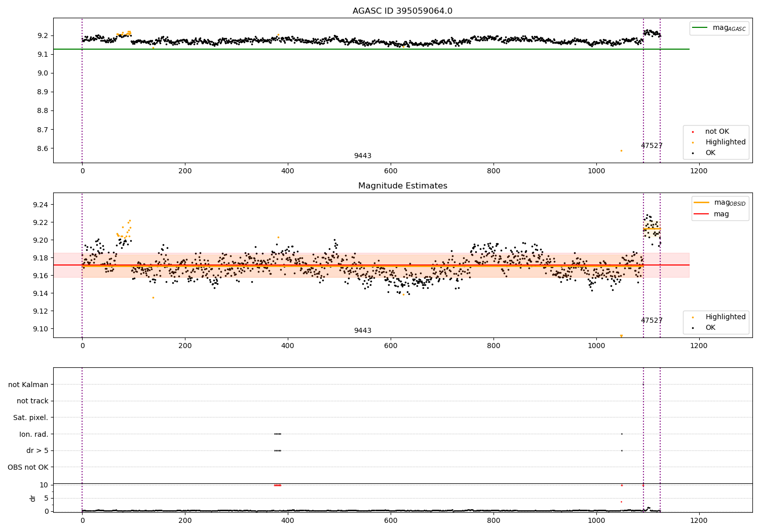Click orange mag OBSID segment for obsid 47527
Image resolution: width=760 pixels, height=532 pixels.
[652, 229]
